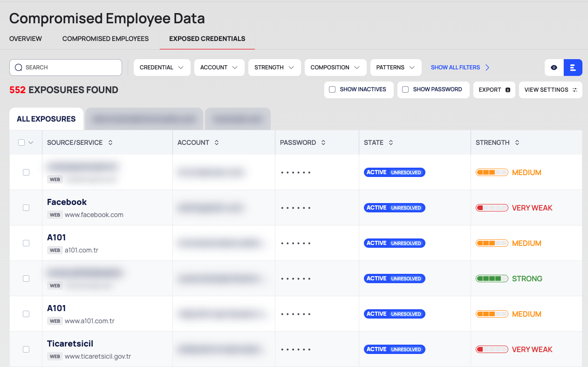Open the View Settings button
Screen dimensions: 588x367
point(551,90)
